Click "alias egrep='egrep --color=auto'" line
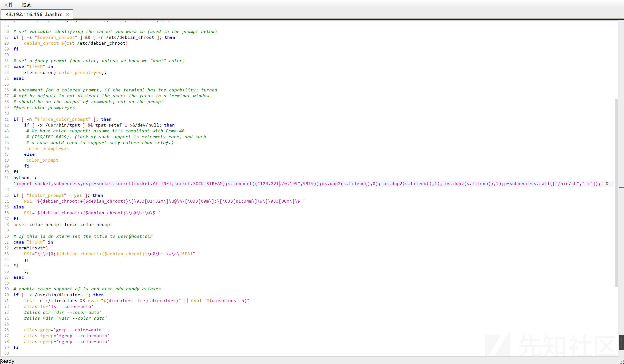The image size is (624, 364). coord(67,342)
